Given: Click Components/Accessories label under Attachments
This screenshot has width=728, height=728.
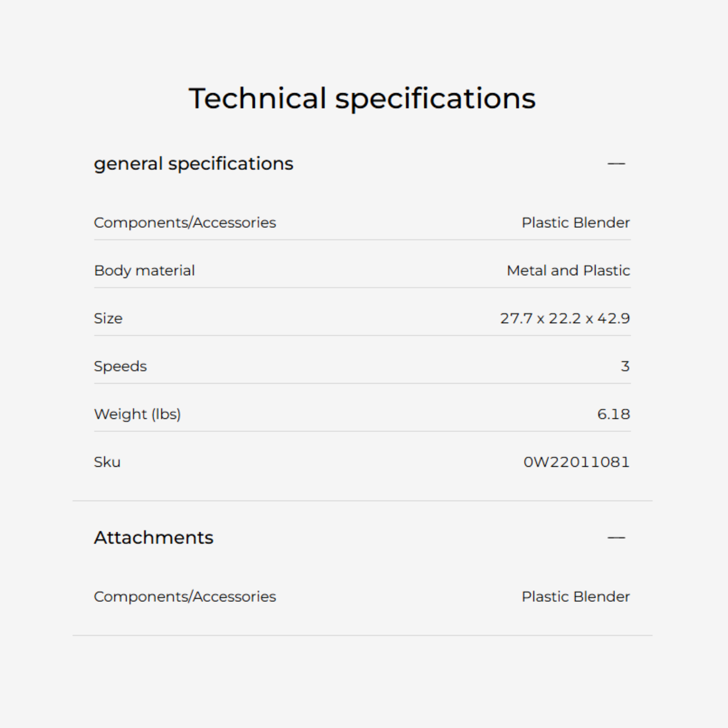Looking at the screenshot, I should 184,596.
